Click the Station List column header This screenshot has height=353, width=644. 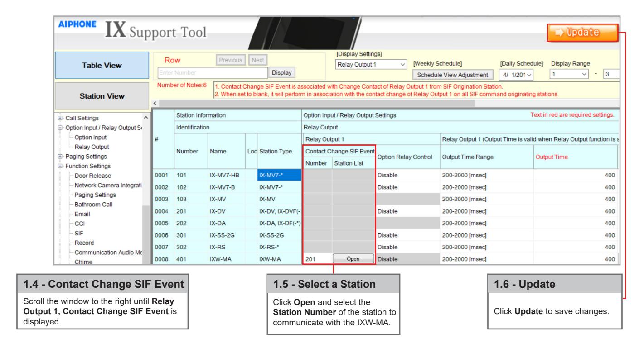(353, 162)
